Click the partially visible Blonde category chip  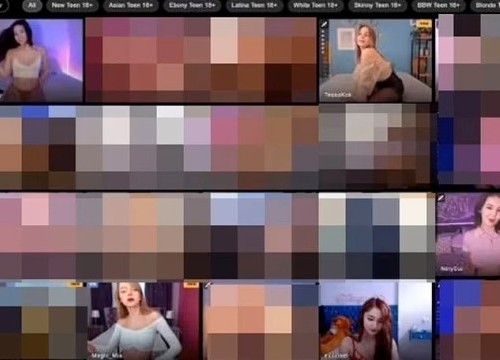tap(486, 5)
